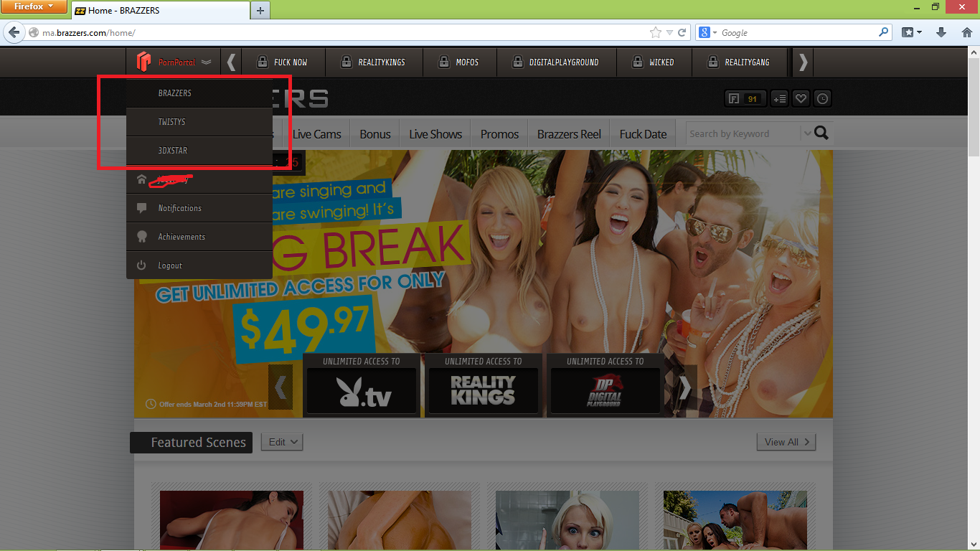This screenshot has height=551, width=980.
Task: Switch to the Live Shows tab
Action: (435, 134)
